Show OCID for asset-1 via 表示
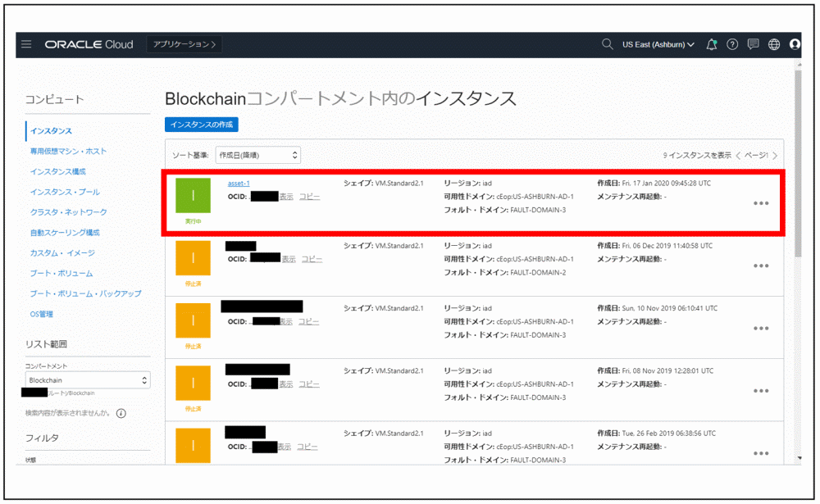 tap(286, 197)
